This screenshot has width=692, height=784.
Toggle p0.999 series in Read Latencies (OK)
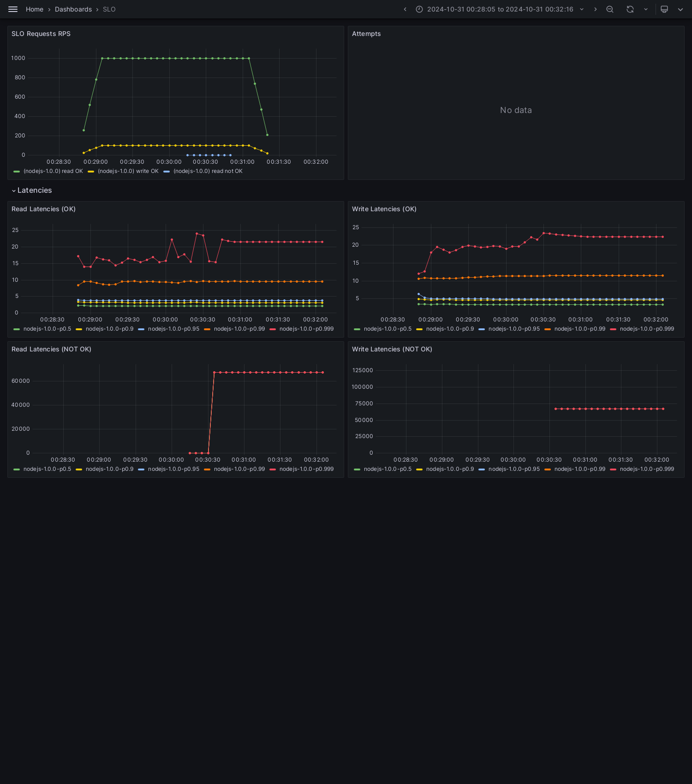click(x=306, y=329)
